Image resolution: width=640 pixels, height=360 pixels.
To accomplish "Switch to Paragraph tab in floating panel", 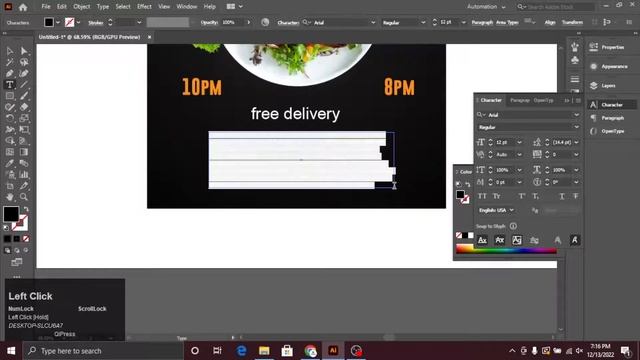I will 520,100.
